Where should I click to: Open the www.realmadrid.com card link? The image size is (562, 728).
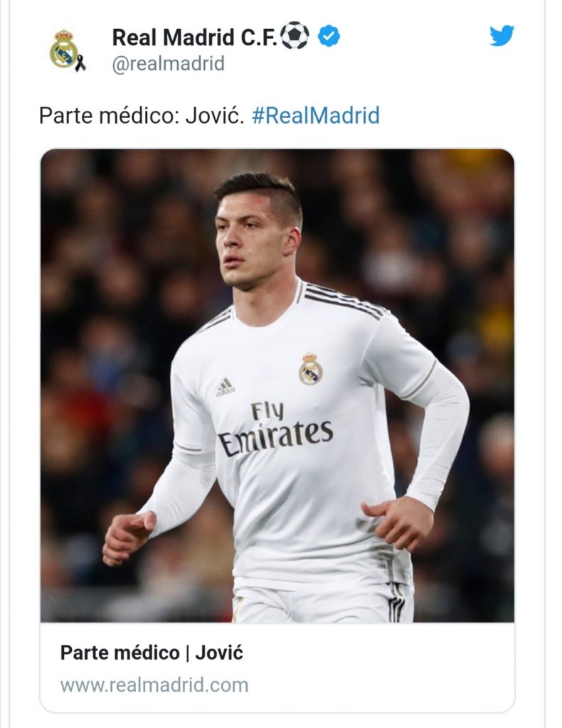(x=154, y=685)
